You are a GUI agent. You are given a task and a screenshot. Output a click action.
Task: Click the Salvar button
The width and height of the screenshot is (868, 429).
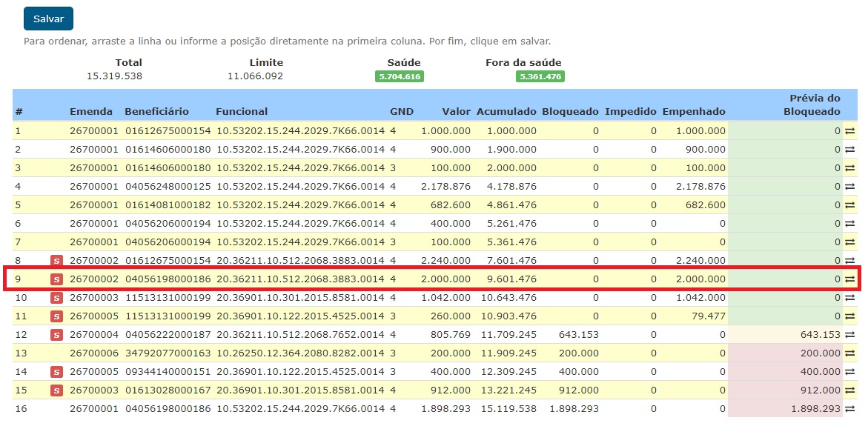tap(48, 19)
